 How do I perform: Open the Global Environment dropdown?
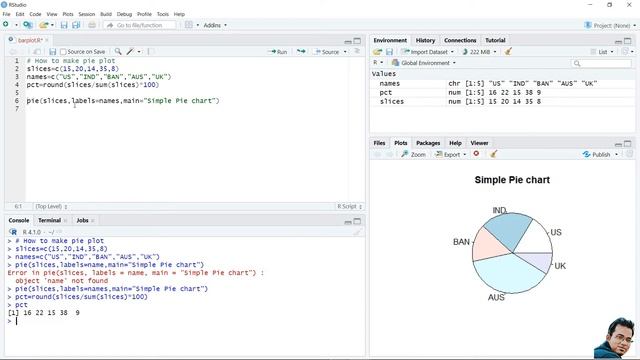pos(424,63)
